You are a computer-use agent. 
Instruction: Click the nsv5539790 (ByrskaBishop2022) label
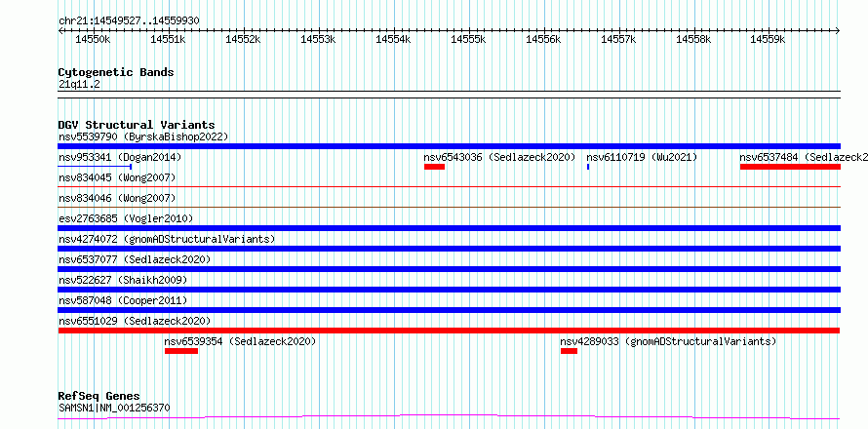tap(143, 136)
